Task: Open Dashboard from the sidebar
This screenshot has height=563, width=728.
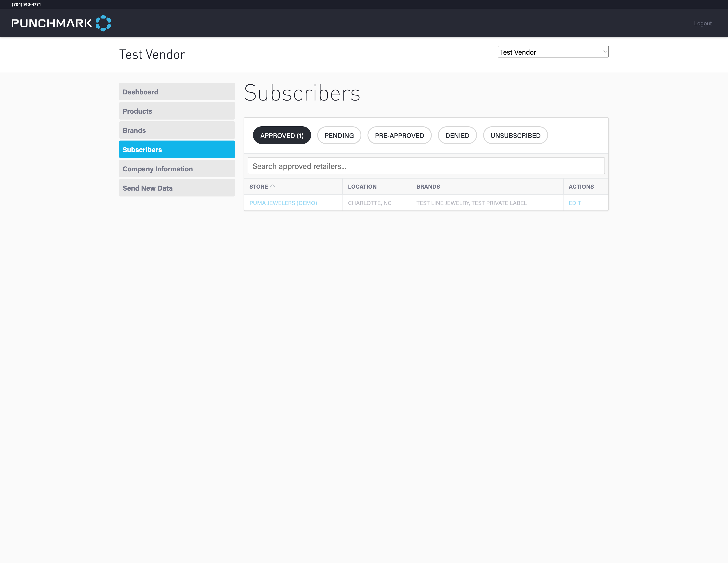Action: pyautogui.click(x=177, y=92)
